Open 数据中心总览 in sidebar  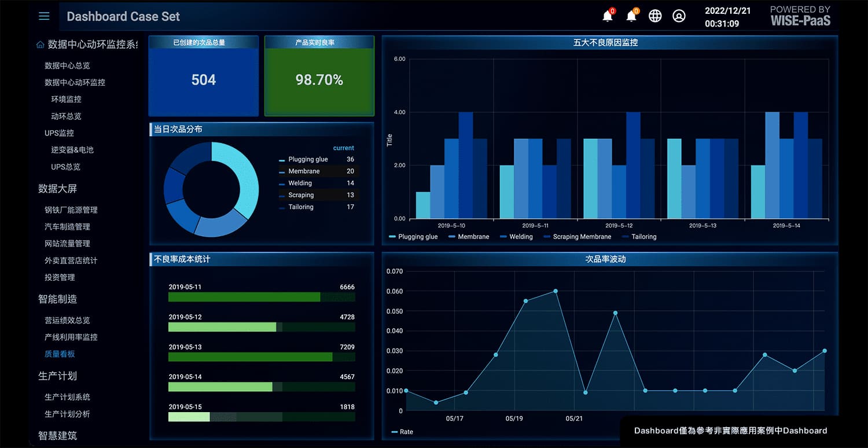(x=67, y=65)
